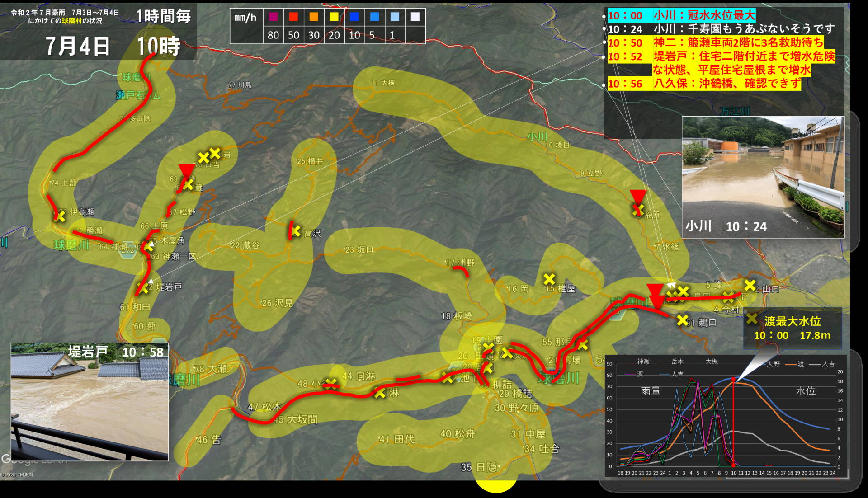Click the 雨量 chart label

click(651, 391)
